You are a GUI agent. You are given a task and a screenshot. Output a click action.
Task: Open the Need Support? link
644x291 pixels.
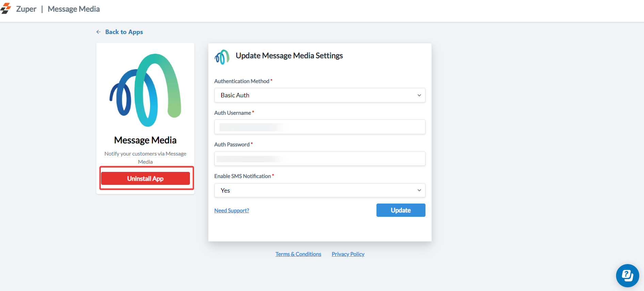click(x=231, y=211)
